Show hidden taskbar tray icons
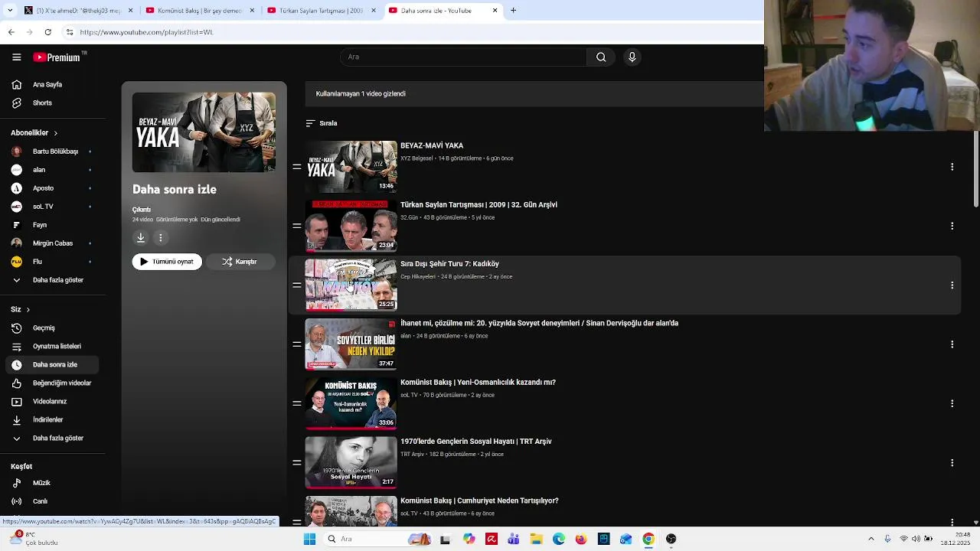Viewport: 980px width, 551px height. click(x=871, y=539)
